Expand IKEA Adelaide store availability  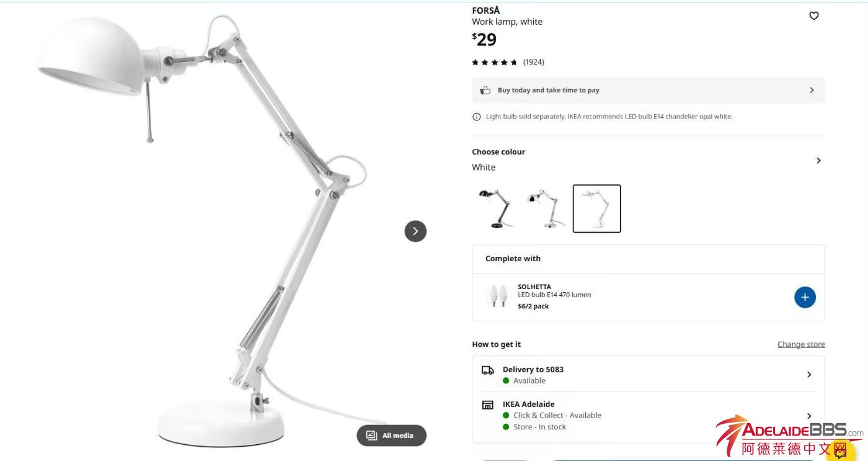click(x=648, y=416)
